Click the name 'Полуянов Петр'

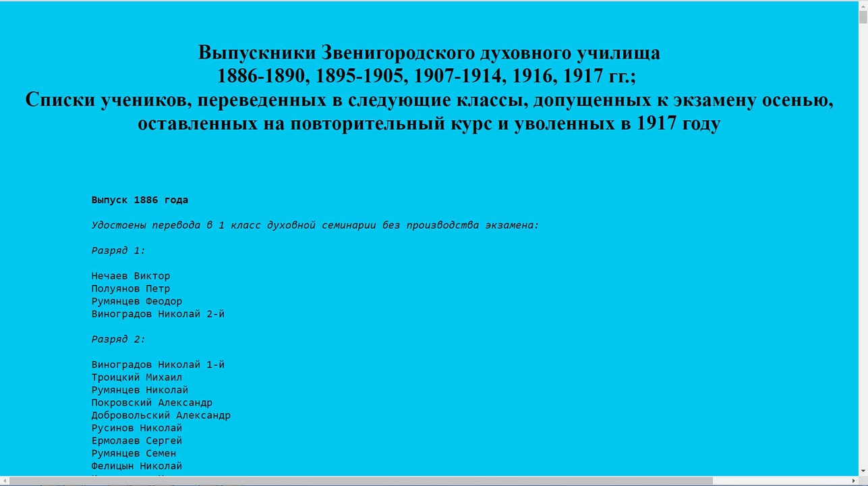[x=130, y=289]
